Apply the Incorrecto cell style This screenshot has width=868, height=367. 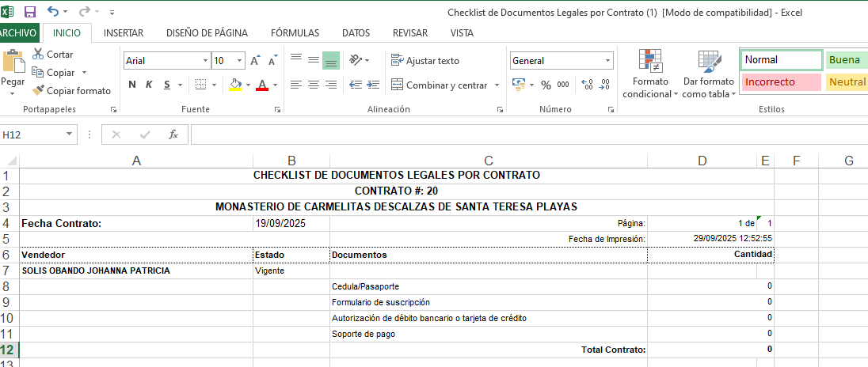[781, 81]
